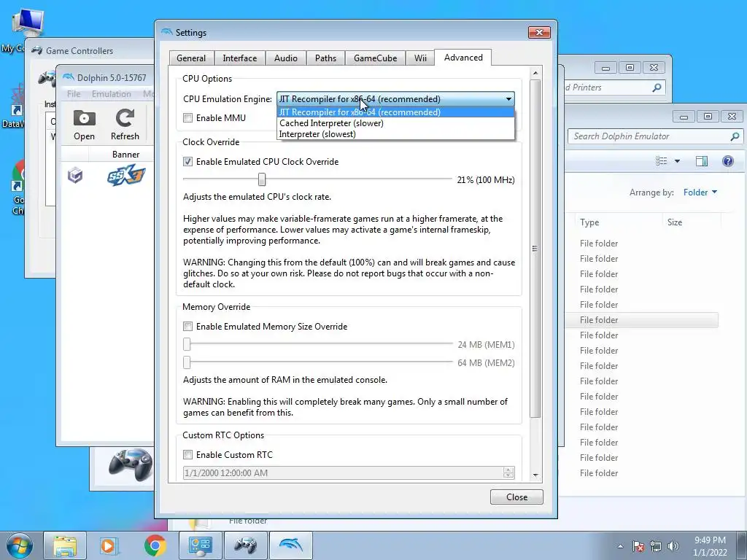Click the MEM2 memory size slider handle
This screenshot has height=560, width=747.
pyautogui.click(x=187, y=362)
